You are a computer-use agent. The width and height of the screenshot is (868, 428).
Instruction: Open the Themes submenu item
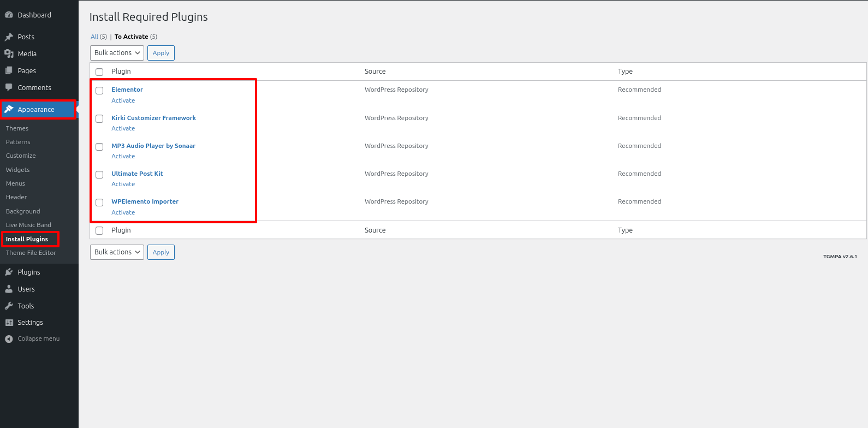[x=17, y=128]
